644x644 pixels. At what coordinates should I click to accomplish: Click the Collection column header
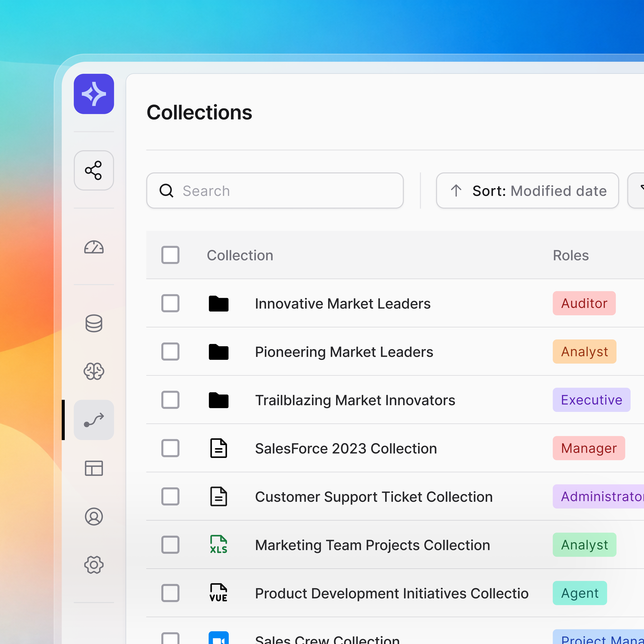(240, 255)
